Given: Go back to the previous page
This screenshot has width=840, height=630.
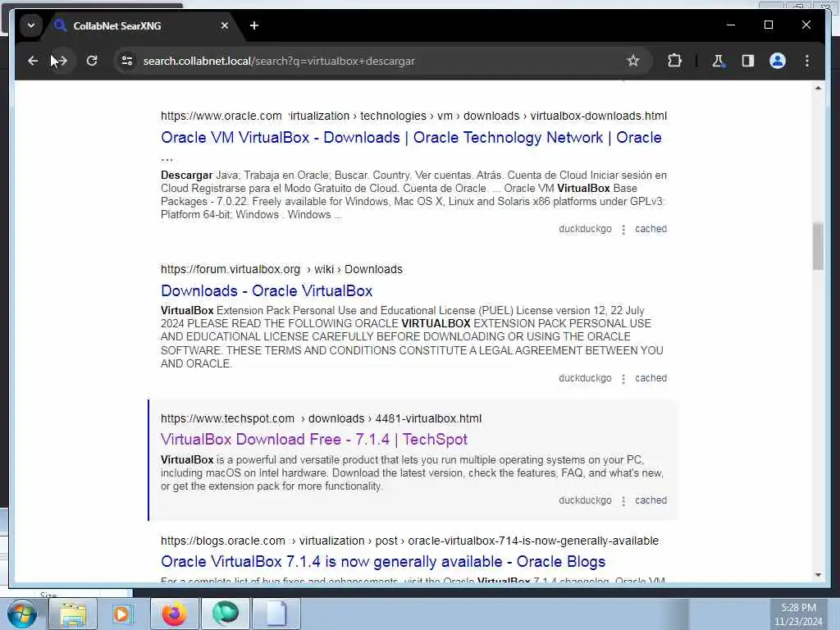Looking at the screenshot, I should point(33,61).
